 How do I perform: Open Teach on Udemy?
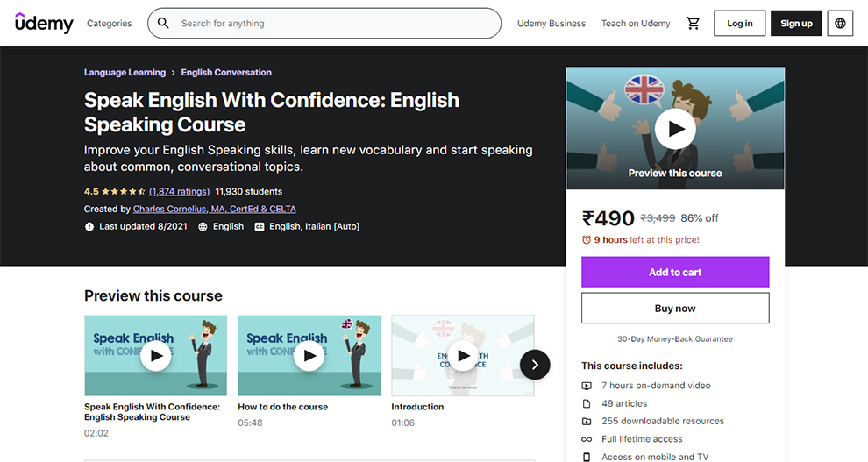point(636,24)
